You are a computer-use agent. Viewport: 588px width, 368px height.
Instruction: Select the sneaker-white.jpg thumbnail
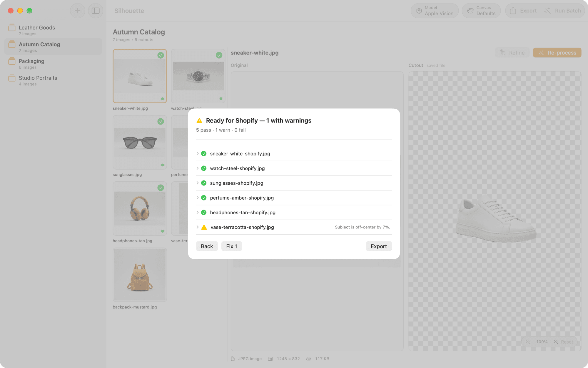140,76
